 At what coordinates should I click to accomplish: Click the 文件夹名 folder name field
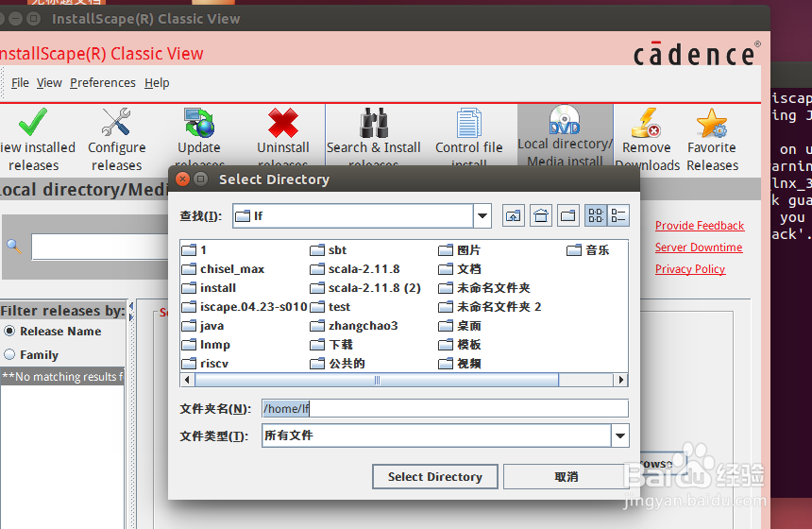click(x=445, y=408)
